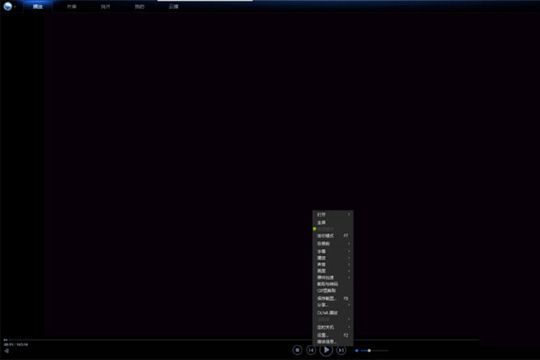Click the share icon below the timestamp
This screenshot has width=540, height=360.
tap(7, 351)
